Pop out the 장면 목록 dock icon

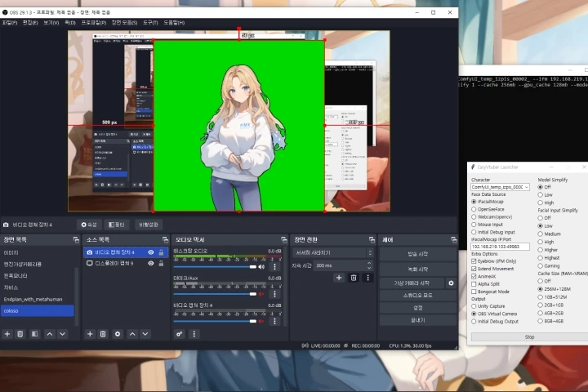(76, 240)
